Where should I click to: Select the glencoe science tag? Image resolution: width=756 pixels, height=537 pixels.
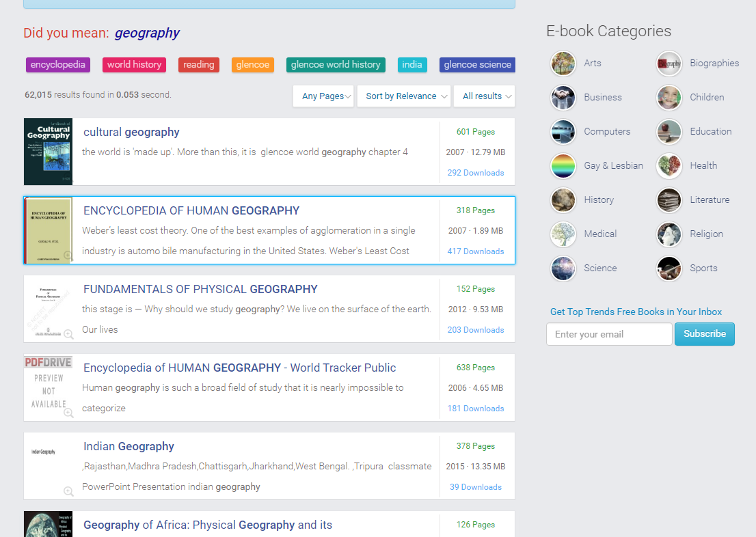pos(477,65)
